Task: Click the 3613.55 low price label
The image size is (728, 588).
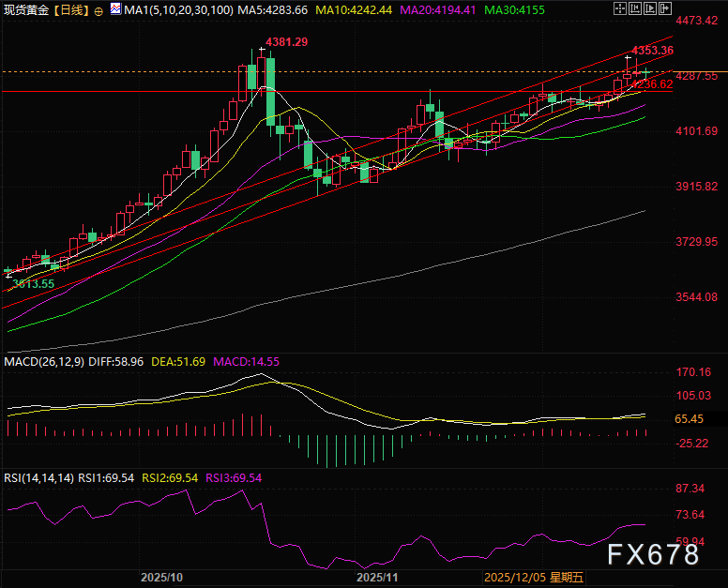Action: pyautogui.click(x=33, y=282)
